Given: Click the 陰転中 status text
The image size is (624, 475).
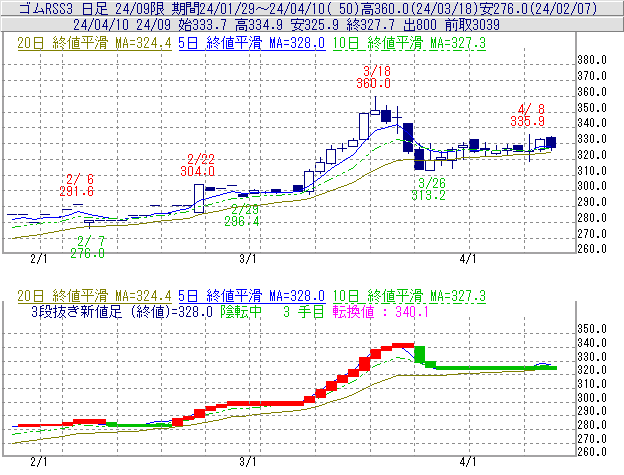Looking at the screenshot, I should pos(241,311).
